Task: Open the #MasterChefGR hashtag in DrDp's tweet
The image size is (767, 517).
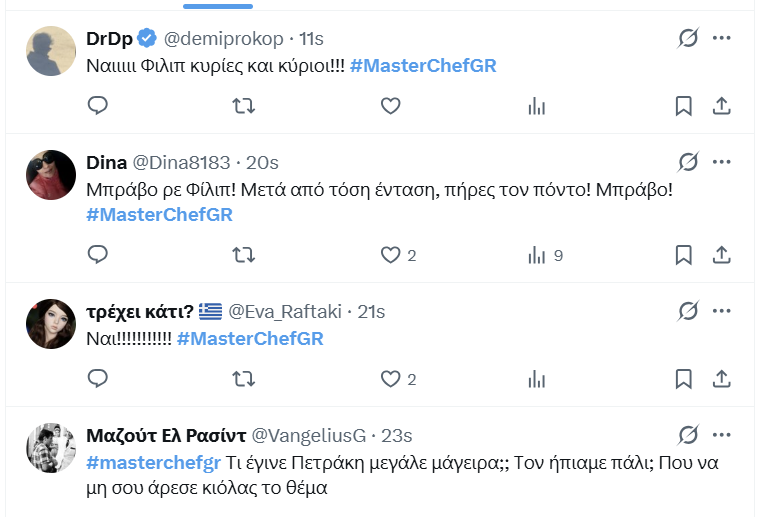Action: click(423, 66)
